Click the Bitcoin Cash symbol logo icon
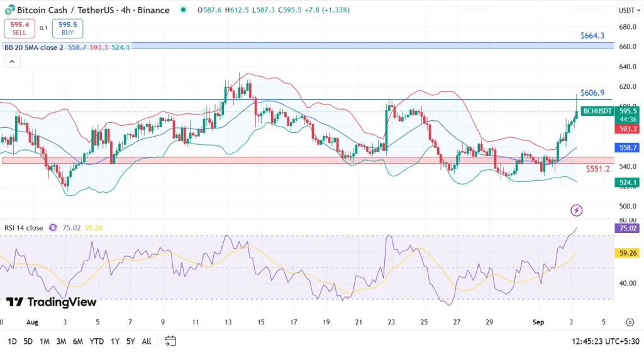The height and width of the screenshot is (352, 644). click(9, 10)
